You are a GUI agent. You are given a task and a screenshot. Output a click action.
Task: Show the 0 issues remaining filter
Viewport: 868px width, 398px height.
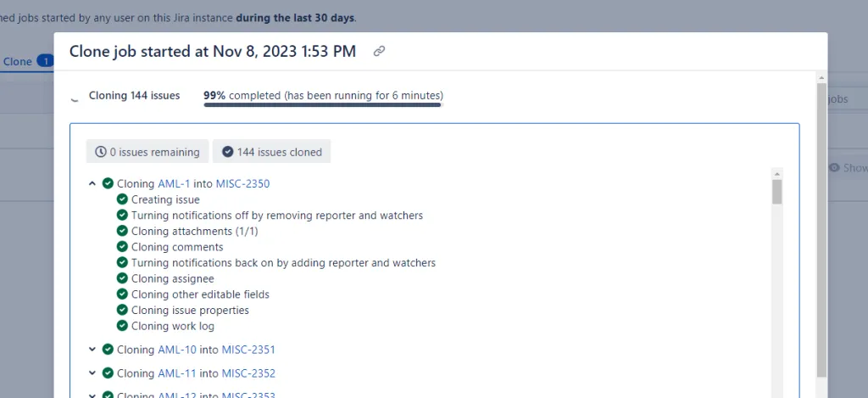[147, 152]
